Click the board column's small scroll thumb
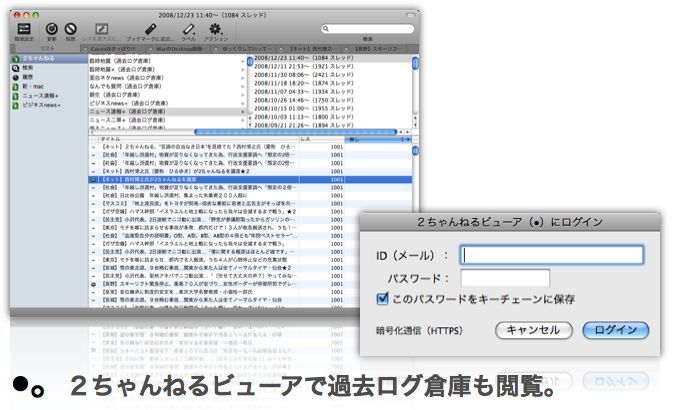The width and height of the screenshot is (675, 410). point(250,62)
